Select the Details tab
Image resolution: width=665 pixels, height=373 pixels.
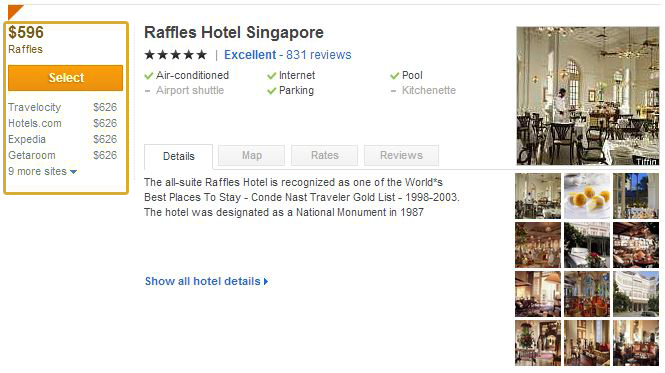179,157
